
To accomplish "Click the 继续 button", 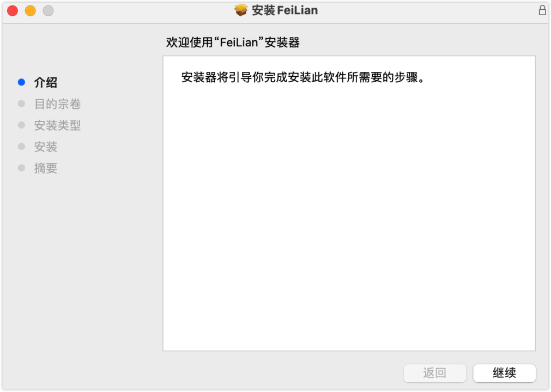I will tap(504, 373).
